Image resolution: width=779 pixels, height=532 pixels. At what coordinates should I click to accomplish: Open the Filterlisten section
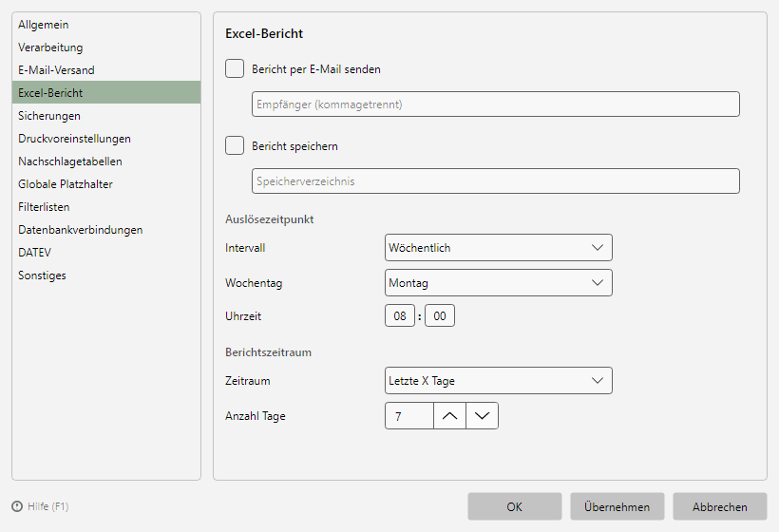tap(106, 207)
